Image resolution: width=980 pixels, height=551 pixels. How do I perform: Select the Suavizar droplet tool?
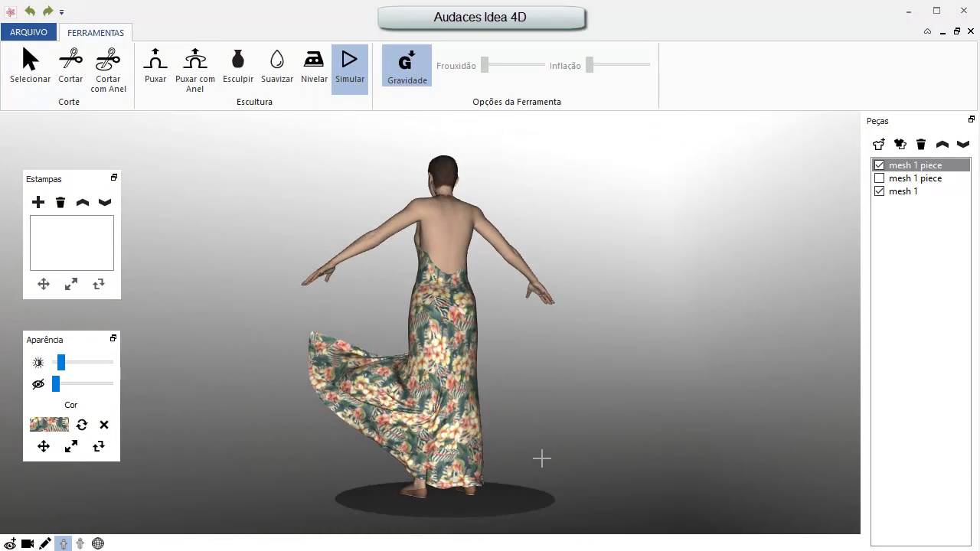(x=277, y=66)
